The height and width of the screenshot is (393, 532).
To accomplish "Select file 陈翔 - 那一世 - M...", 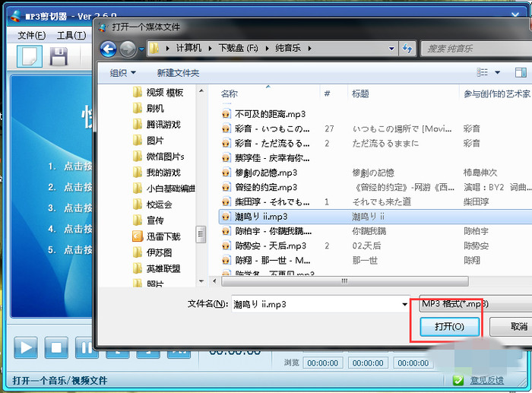I will click(266, 260).
